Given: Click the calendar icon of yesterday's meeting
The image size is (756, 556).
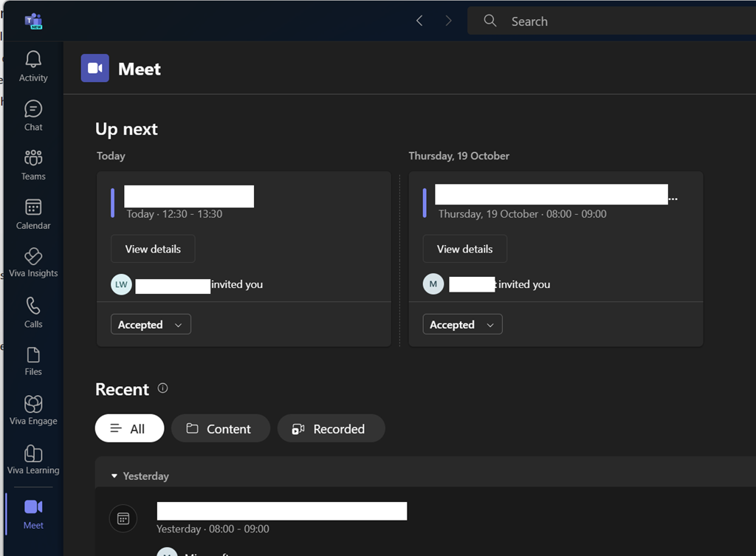Looking at the screenshot, I should [x=123, y=518].
